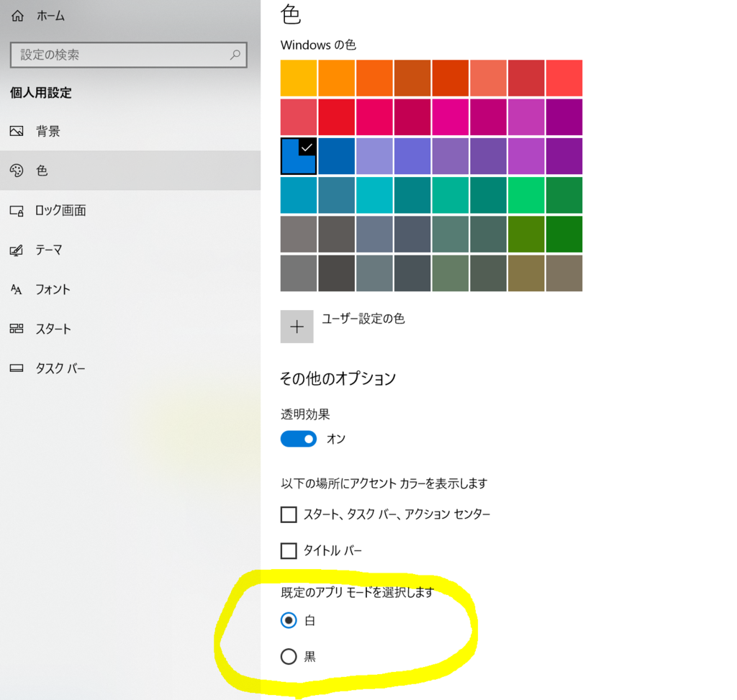This screenshot has width=737, height=700.
Task: Click the Home house icon
Action: pyautogui.click(x=17, y=16)
